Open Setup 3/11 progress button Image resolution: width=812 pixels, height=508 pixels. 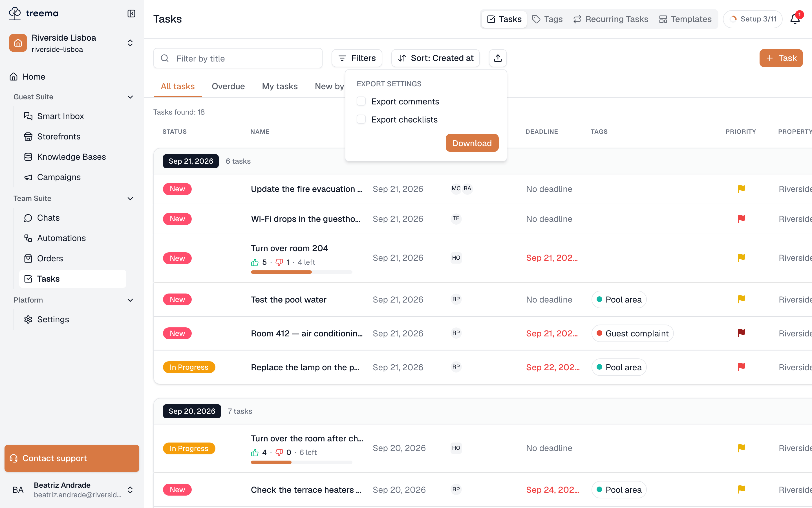tap(753, 19)
